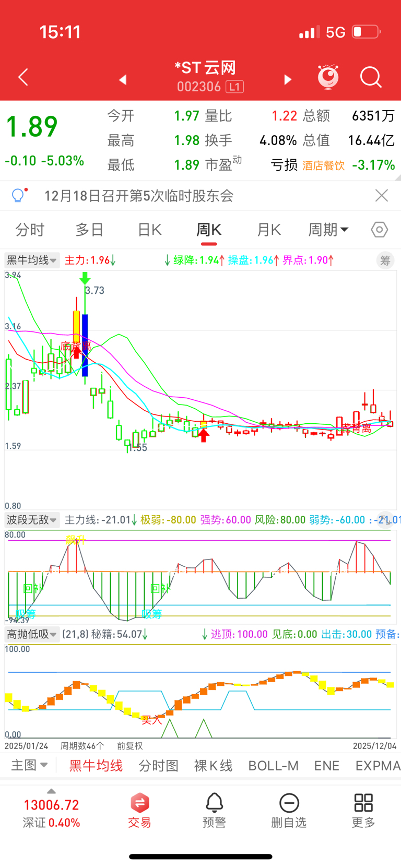Select EXPMA indicator
This screenshot has width=401, height=868.
tap(378, 766)
